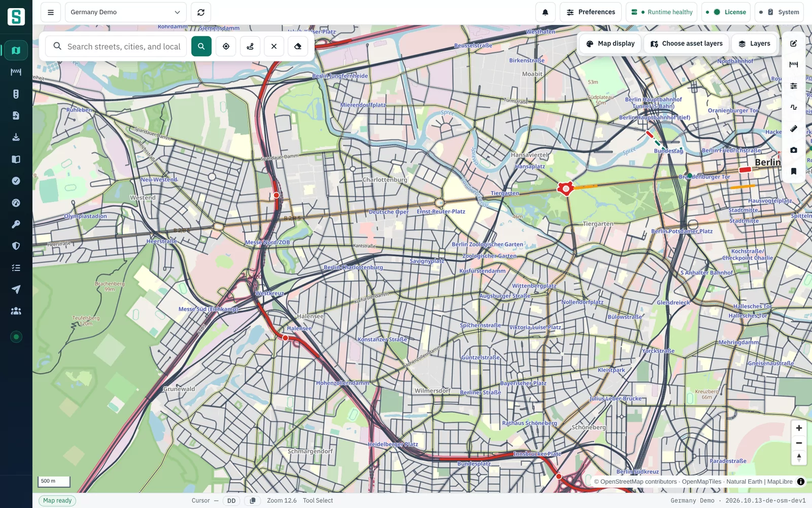Click the refresh icon next to the project selector

coord(201,12)
